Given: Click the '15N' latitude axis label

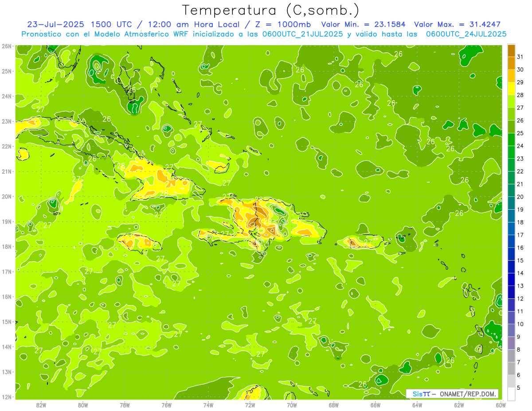Looking at the screenshot, I should point(6,321).
